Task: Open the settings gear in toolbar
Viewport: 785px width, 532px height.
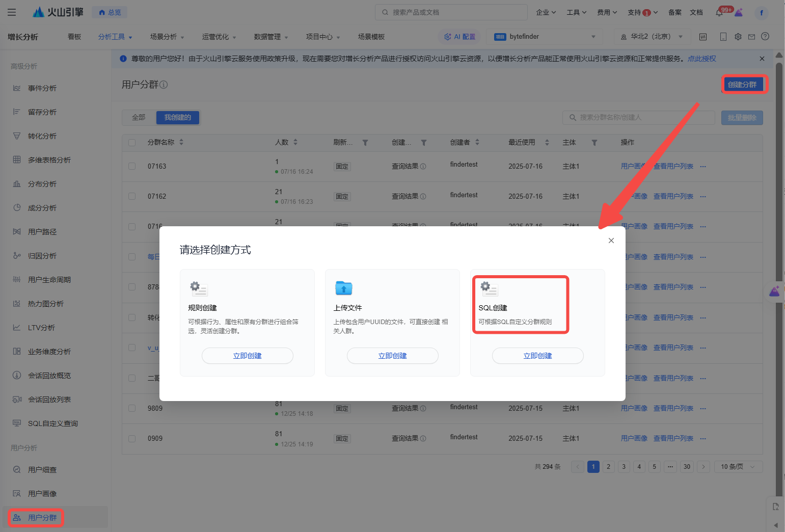Action: [738, 37]
